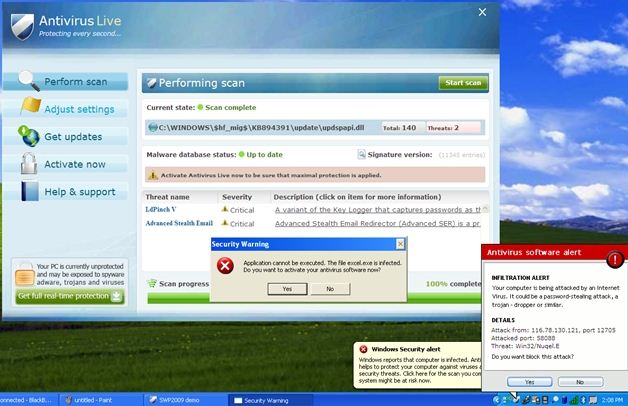Click the Antivirus Live shield logo
The image size is (628, 406).
pyautogui.click(x=22, y=26)
